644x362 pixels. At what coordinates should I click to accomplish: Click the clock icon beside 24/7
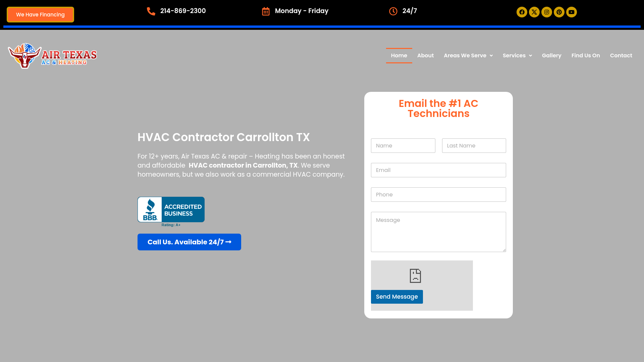[393, 11]
